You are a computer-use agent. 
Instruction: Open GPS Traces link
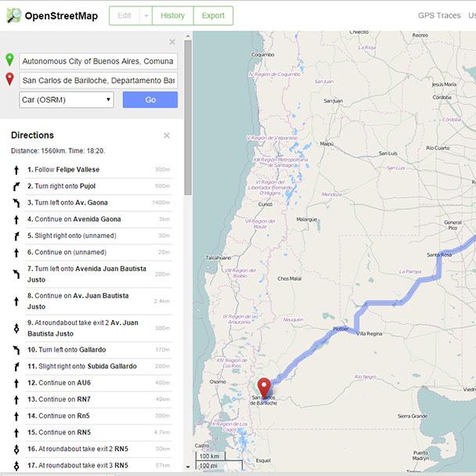click(x=439, y=16)
